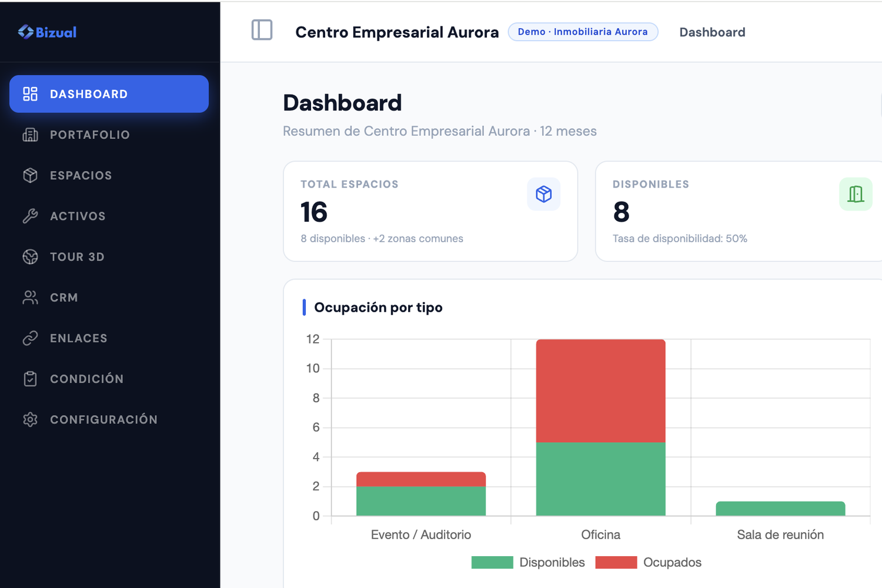Click the Enlaces chain link icon
The height and width of the screenshot is (588, 882).
coord(30,338)
